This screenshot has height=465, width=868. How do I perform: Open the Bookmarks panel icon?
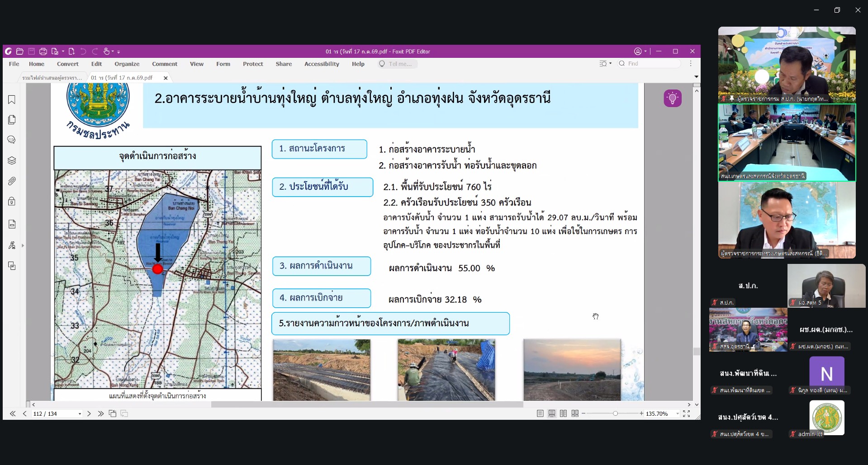point(12,99)
